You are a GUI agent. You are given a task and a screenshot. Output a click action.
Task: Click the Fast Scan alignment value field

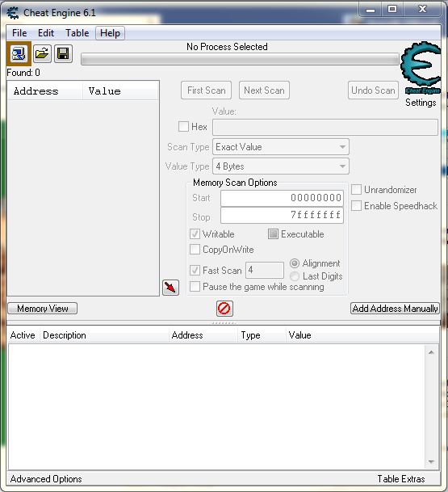click(265, 270)
